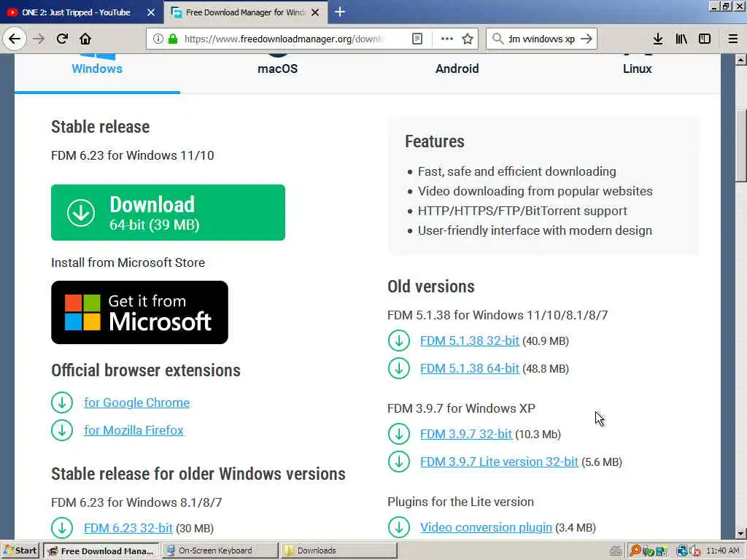Screen dimensions: 747x560
Task: Click download icon beside for Google Chrome
Action: [x=62, y=402]
